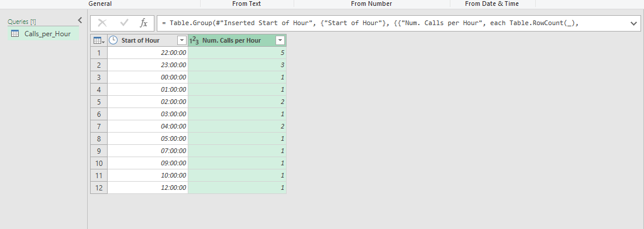Screen dimensions: 644x229
Task: Select row number 9
Action: click(x=99, y=151)
